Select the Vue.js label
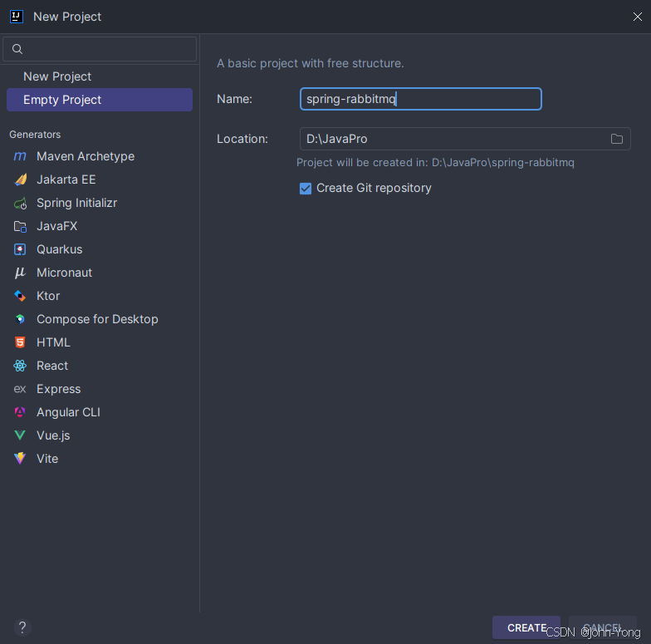Image resolution: width=651 pixels, height=644 pixels. [x=53, y=435]
